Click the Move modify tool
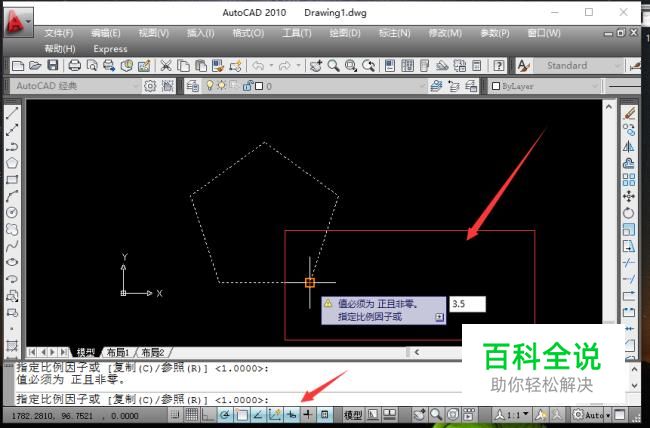The width and height of the screenshot is (650, 428). 629,196
